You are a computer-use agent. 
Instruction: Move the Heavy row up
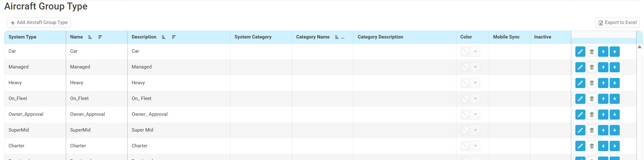pyautogui.click(x=603, y=83)
